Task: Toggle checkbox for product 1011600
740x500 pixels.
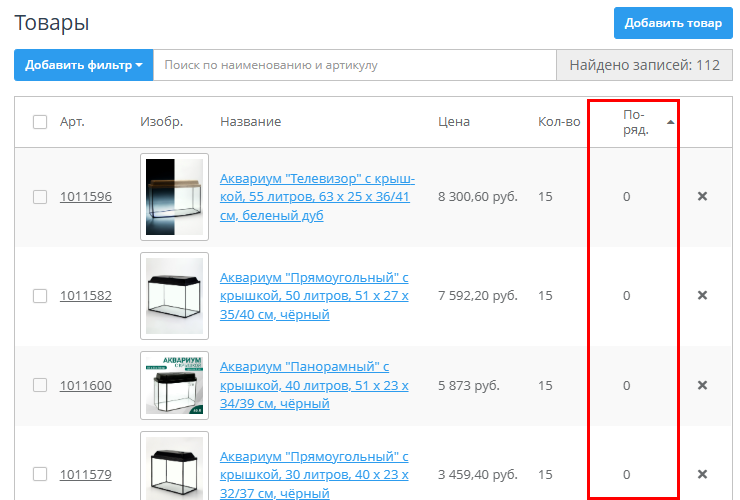Action: coord(40,385)
